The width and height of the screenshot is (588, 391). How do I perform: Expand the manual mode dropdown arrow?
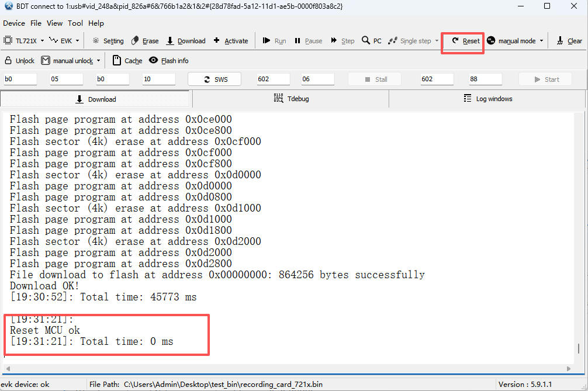click(x=541, y=40)
